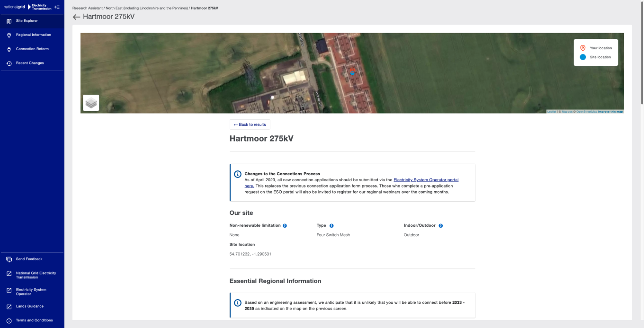644x328 pixels.
Task: Show help for Non-renewable limitation
Action: [x=285, y=226]
